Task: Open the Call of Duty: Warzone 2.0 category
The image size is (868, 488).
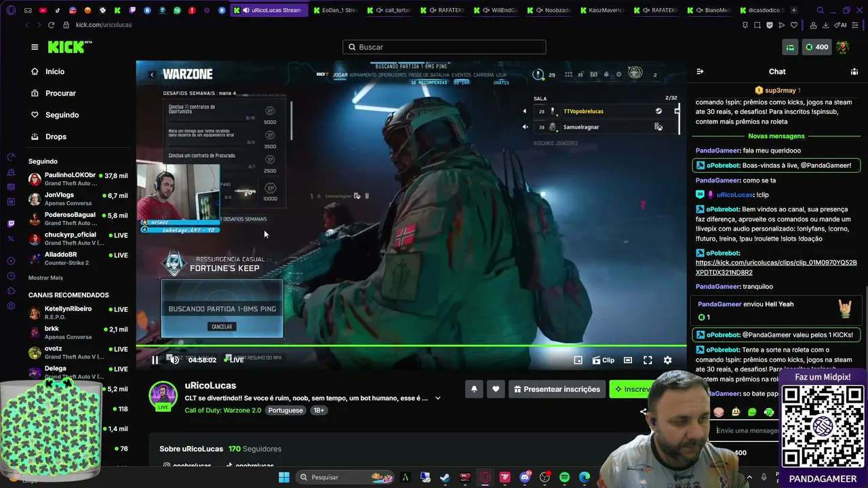Action: click(x=222, y=410)
